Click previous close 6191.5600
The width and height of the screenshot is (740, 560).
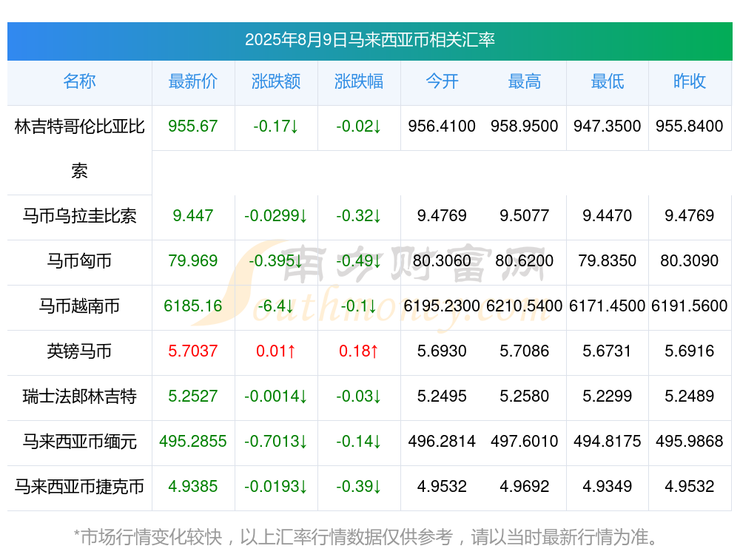690,306
